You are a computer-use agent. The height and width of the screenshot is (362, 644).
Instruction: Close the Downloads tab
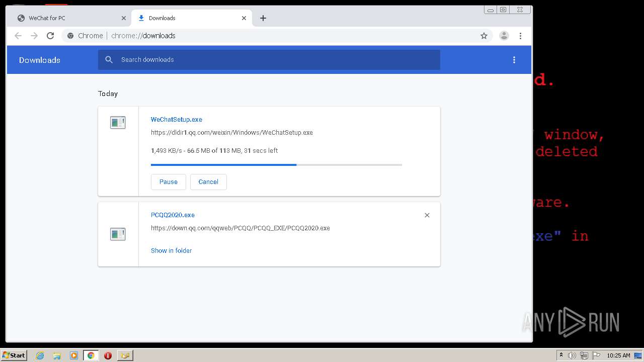(x=244, y=18)
